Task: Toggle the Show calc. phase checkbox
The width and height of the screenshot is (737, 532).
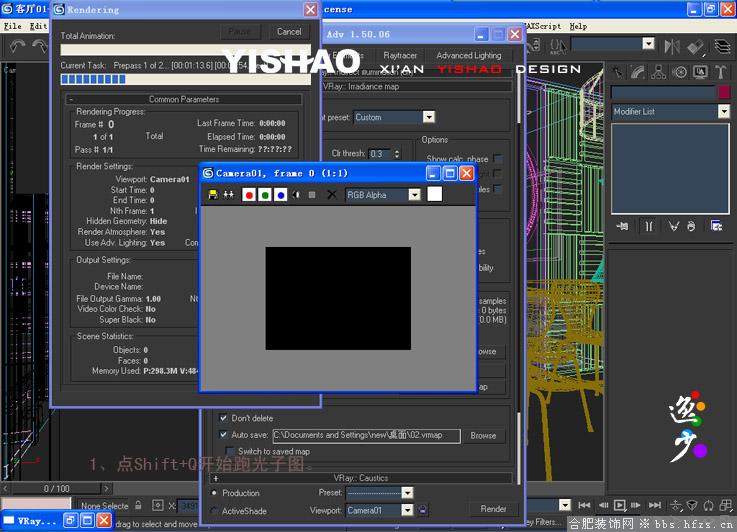Action: click(498, 158)
